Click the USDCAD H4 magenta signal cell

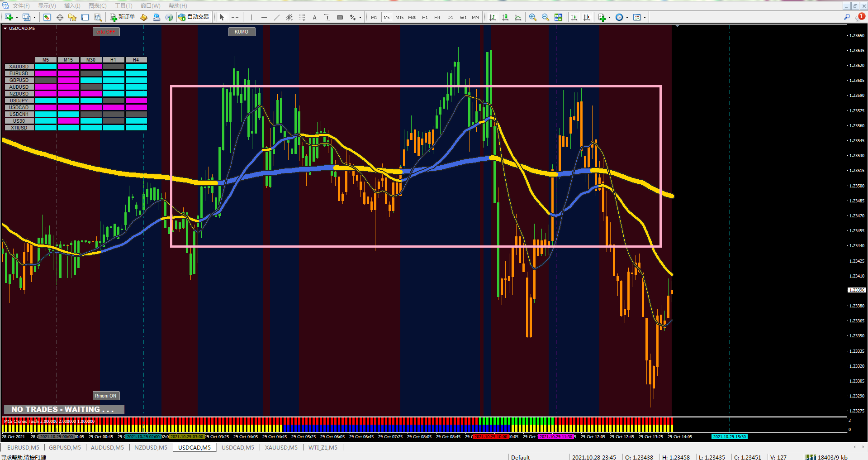pyautogui.click(x=136, y=107)
